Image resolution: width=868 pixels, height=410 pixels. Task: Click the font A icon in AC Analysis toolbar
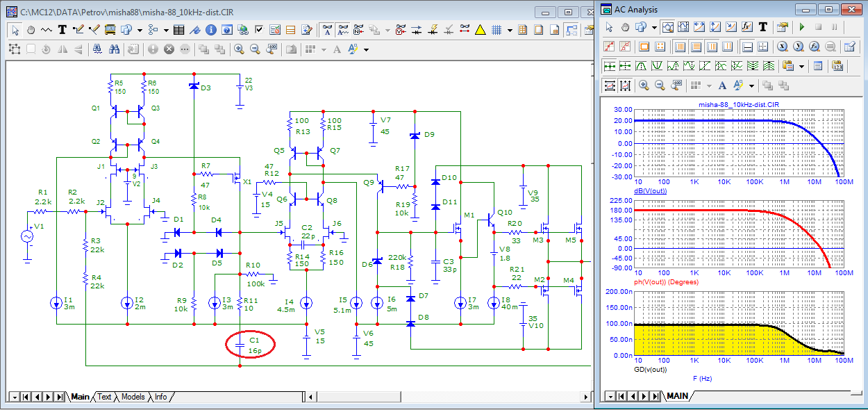point(722,85)
